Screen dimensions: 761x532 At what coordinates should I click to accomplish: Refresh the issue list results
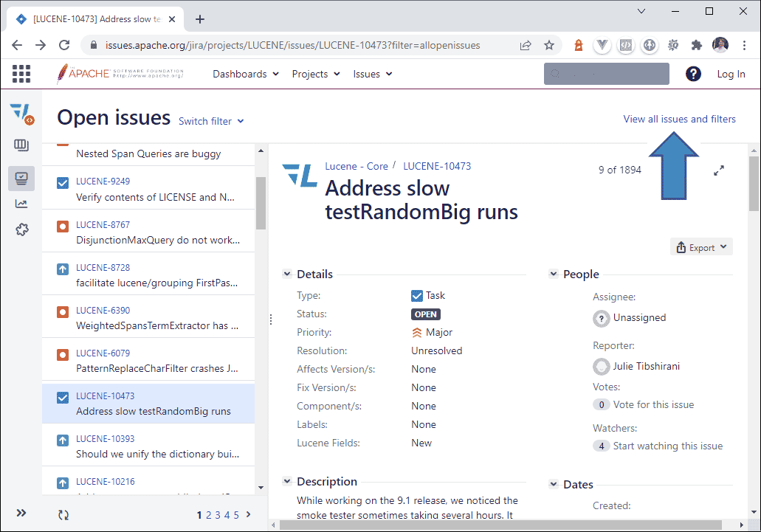pyautogui.click(x=63, y=515)
